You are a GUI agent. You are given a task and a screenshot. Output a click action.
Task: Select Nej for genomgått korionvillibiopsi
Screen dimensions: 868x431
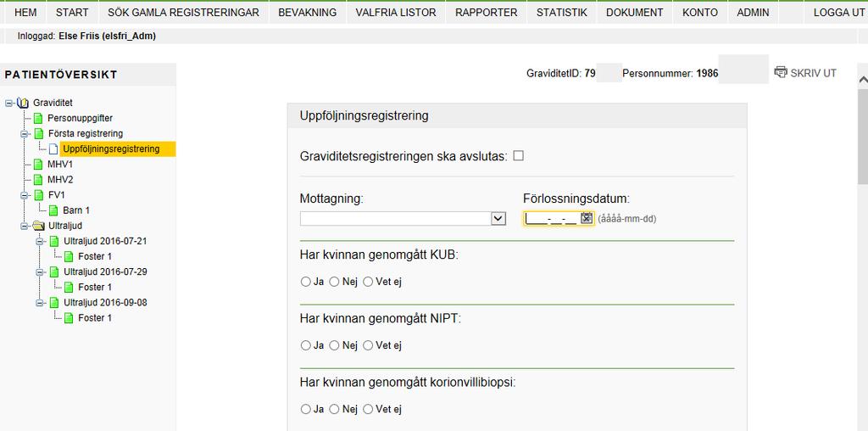334,410
